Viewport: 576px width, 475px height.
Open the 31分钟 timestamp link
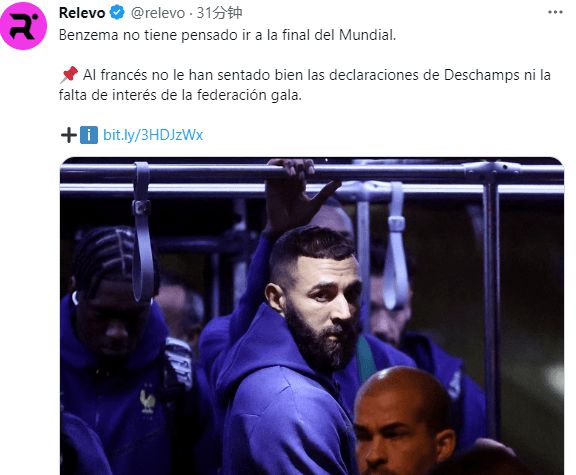click(219, 13)
